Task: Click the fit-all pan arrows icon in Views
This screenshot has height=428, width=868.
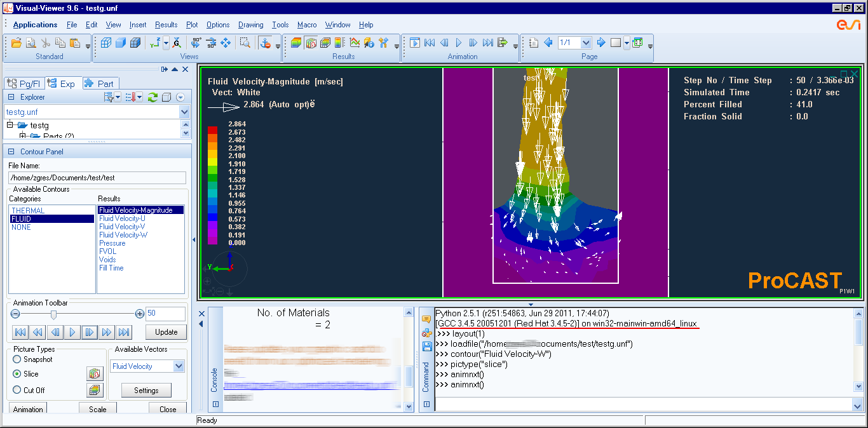Action: point(226,43)
